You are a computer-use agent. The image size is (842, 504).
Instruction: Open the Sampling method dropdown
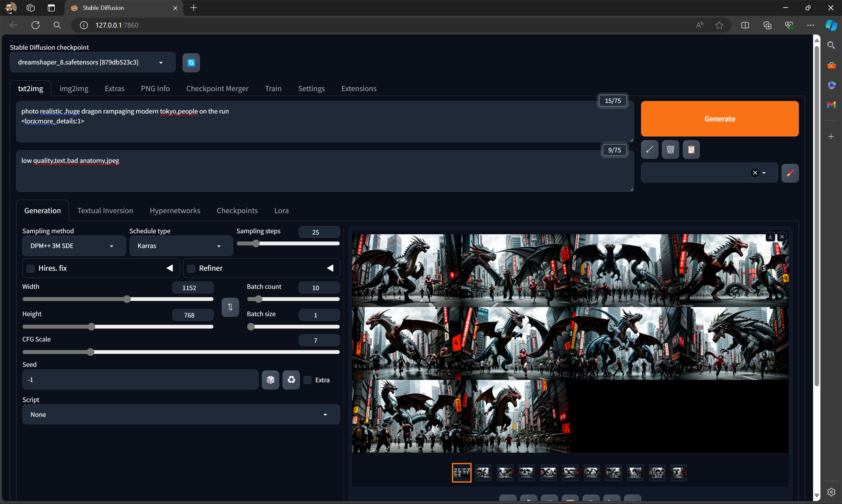[x=74, y=246]
